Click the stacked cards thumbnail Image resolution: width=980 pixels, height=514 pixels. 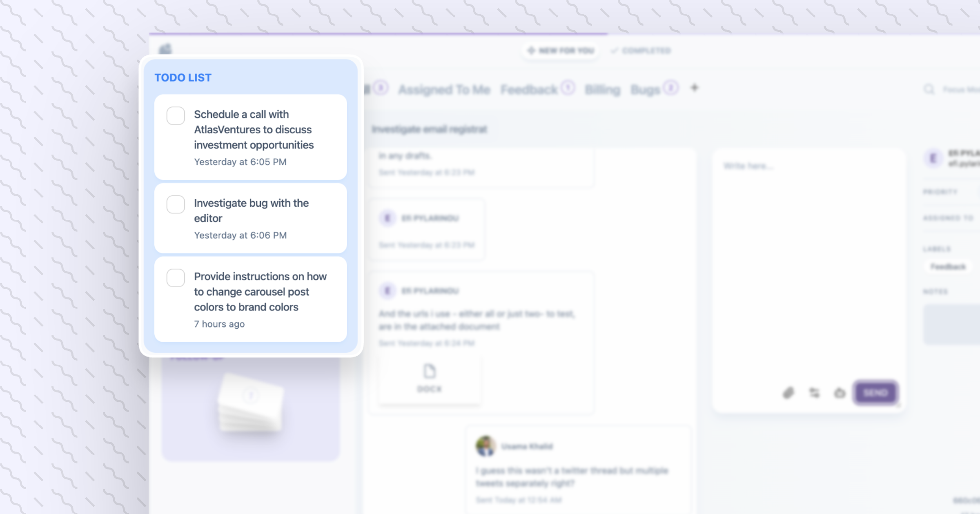[x=251, y=403]
